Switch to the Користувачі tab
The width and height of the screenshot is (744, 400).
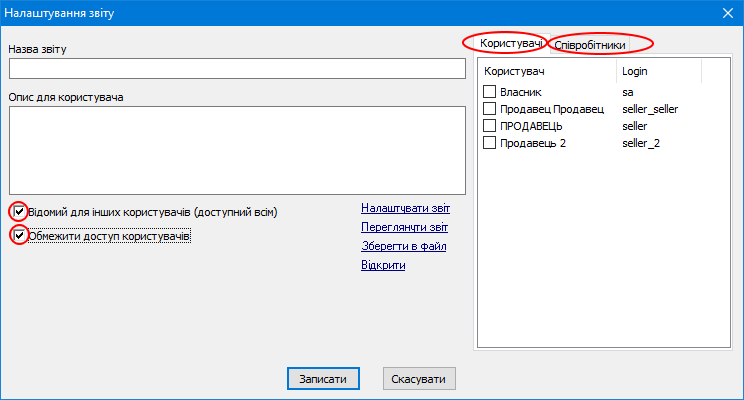coord(510,44)
